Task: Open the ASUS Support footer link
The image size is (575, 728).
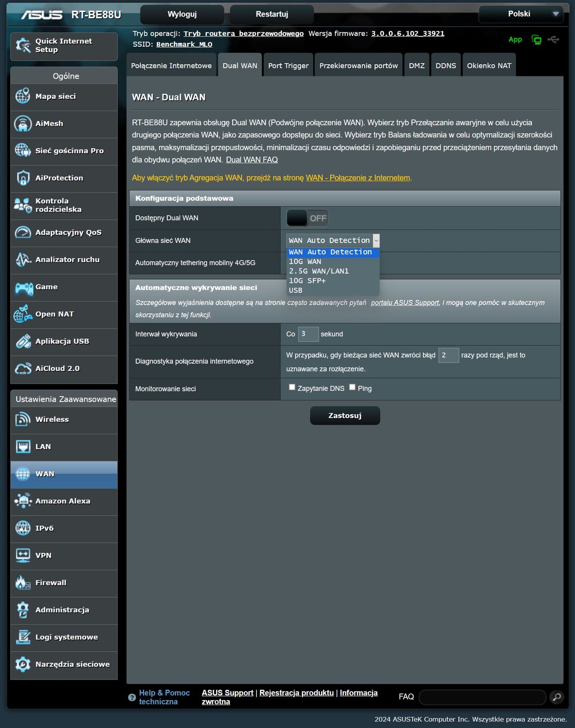Action: tap(227, 693)
